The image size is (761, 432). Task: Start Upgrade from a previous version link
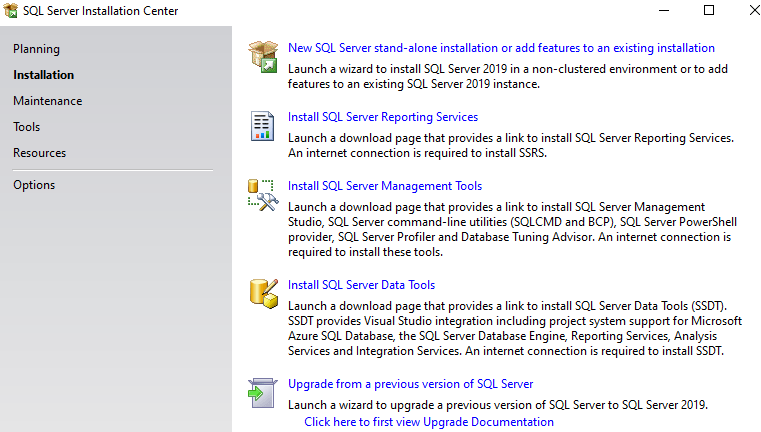tap(411, 384)
